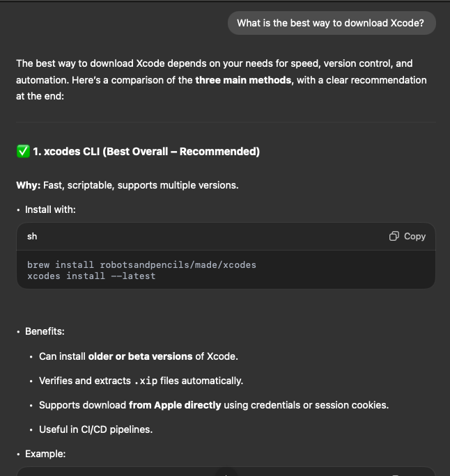Click the inline ".xip" code text
This screenshot has height=476, width=450.
pyautogui.click(x=146, y=381)
